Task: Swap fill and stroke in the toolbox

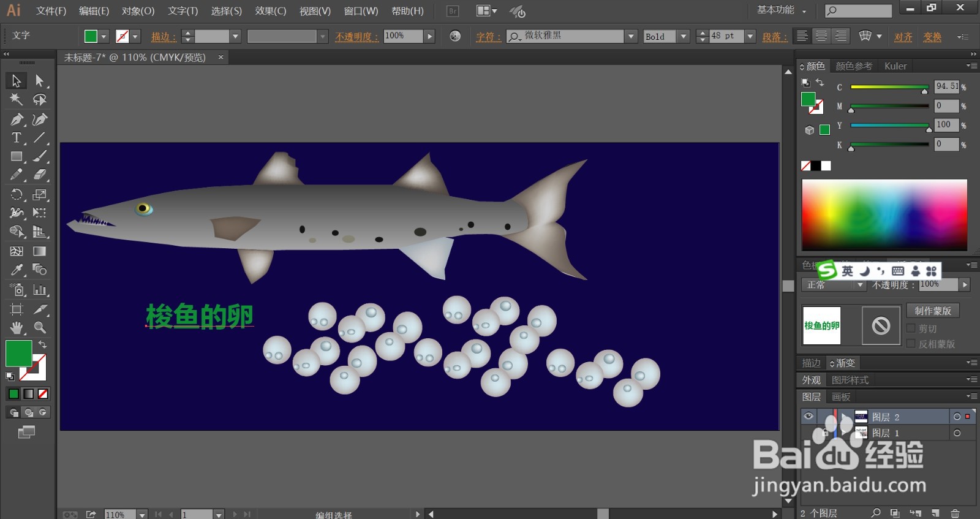Action: pos(42,344)
